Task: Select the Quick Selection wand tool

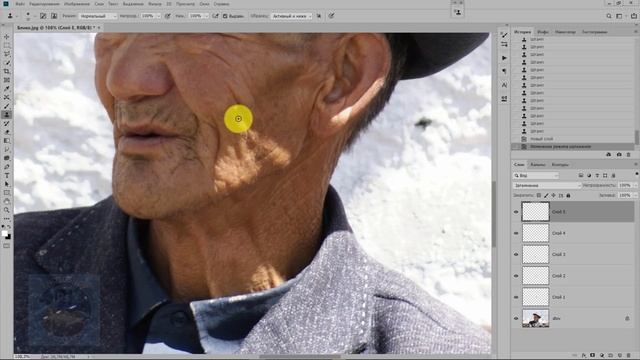Action: click(7, 62)
